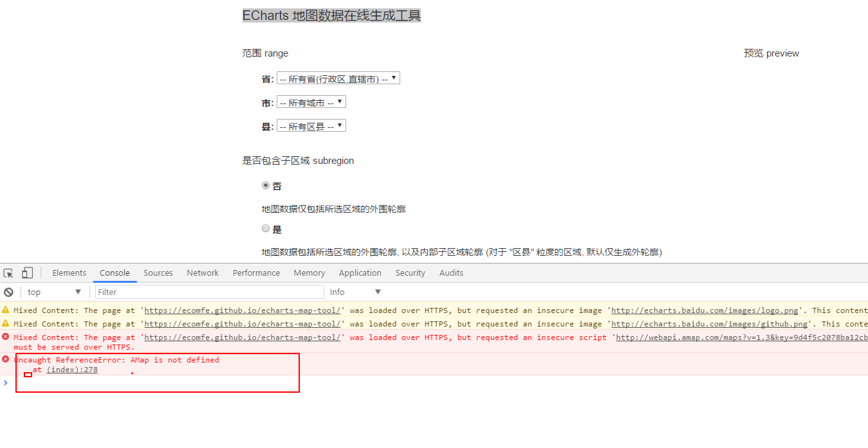The width and height of the screenshot is (868, 448).
Task: Open the 县 county dropdown
Action: click(311, 126)
